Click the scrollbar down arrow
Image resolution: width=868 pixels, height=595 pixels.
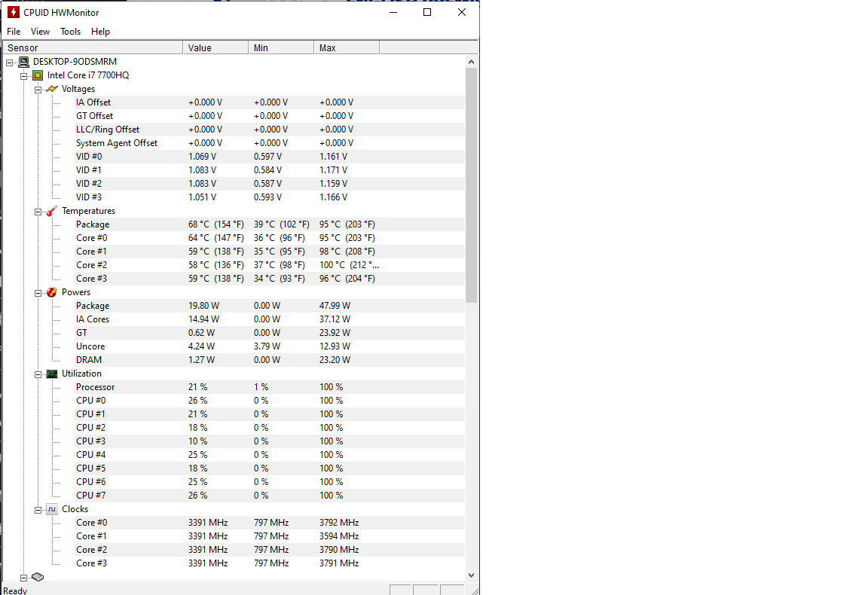(472, 575)
